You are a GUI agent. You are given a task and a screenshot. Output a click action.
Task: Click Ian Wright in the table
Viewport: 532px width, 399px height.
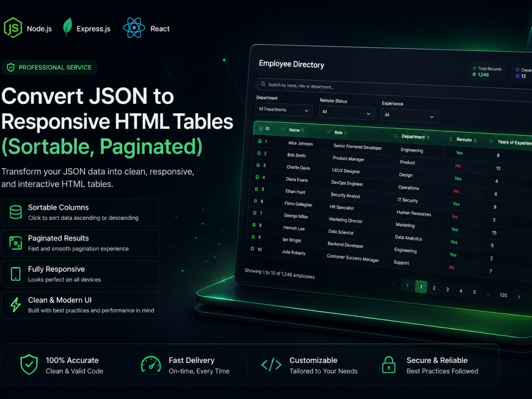[x=292, y=240]
